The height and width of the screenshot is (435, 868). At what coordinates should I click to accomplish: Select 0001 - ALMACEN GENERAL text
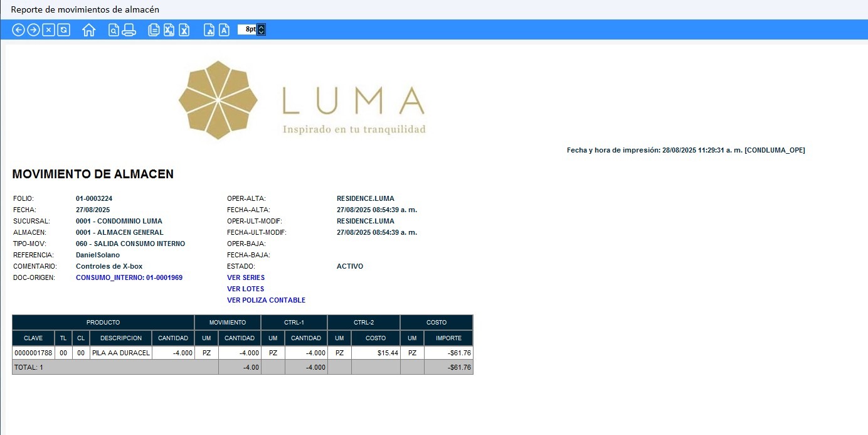pos(120,232)
